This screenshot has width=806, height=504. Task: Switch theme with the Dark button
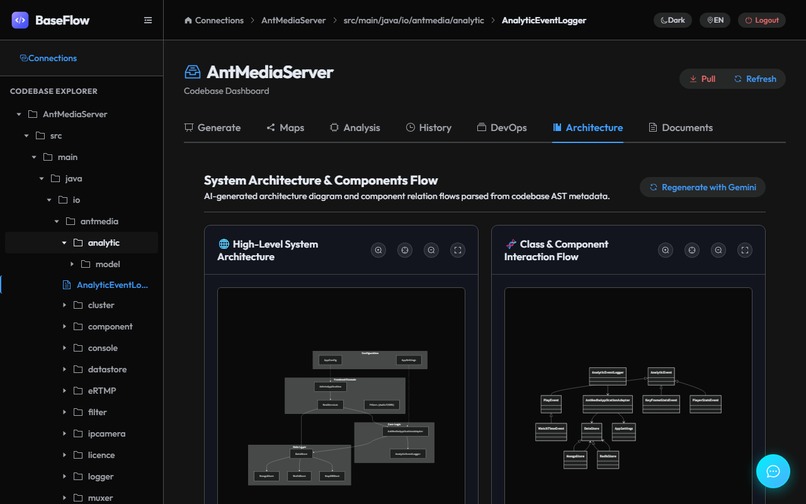pos(672,20)
